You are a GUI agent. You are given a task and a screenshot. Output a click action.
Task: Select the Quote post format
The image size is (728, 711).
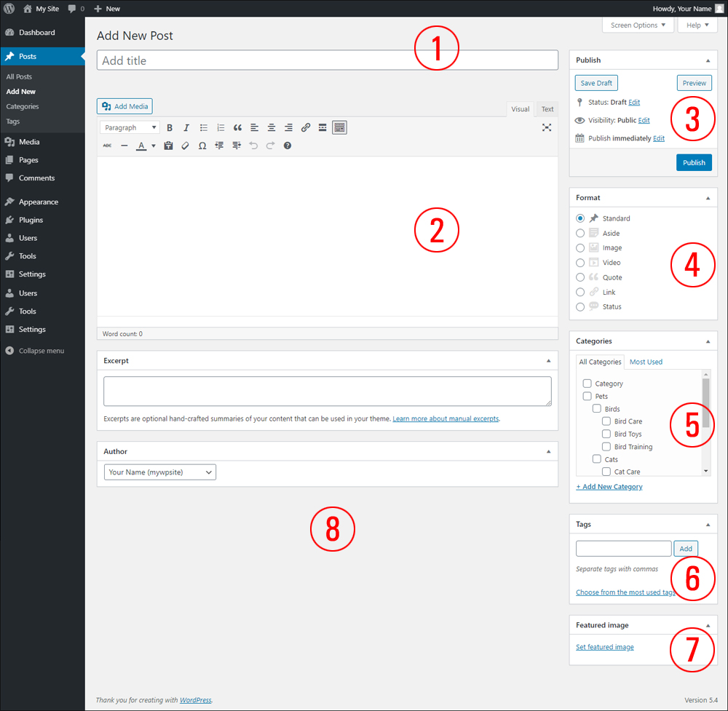(x=580, y=277)
